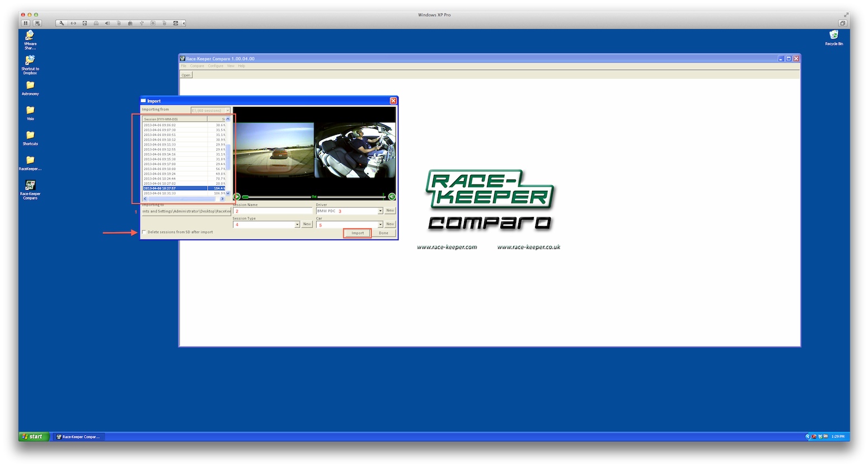Select session 2013-04-06 09:07:30

(184, 130)
